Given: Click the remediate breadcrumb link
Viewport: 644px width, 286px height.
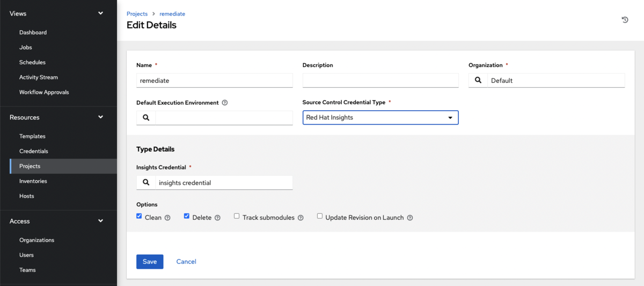Looking at the screenshot, I should click(172, 14).
